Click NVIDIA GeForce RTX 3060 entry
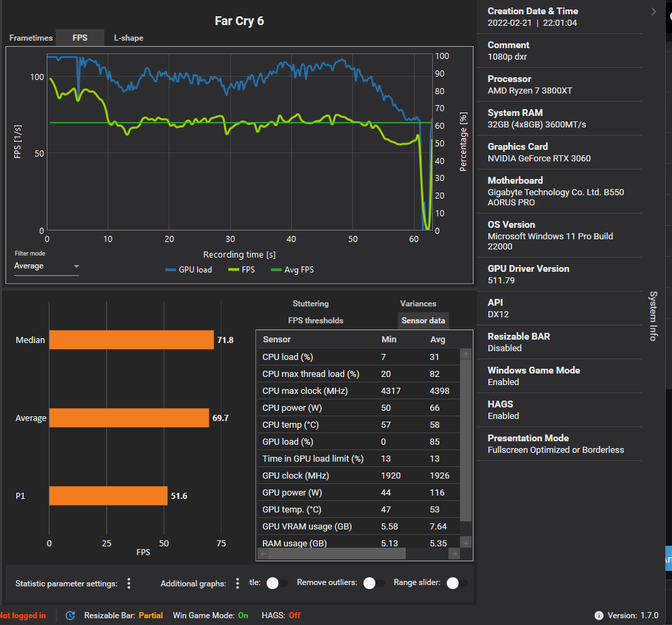Screen dimensions: 672x625 560,153
